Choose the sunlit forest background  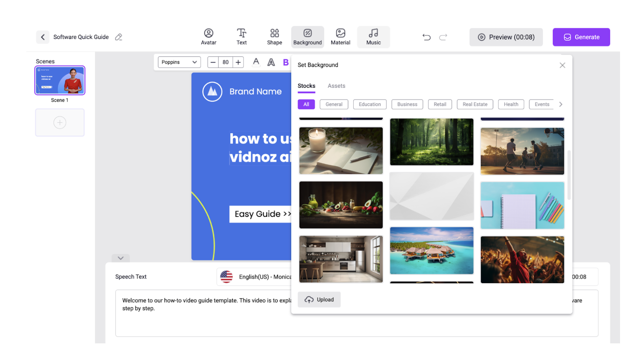pyautogui.click(x=432, y=142)
